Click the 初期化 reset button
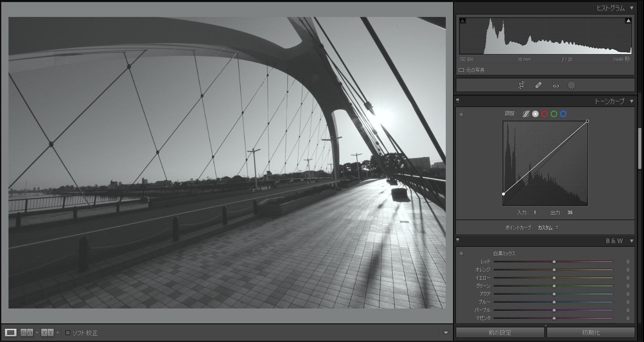 [591, 333]
